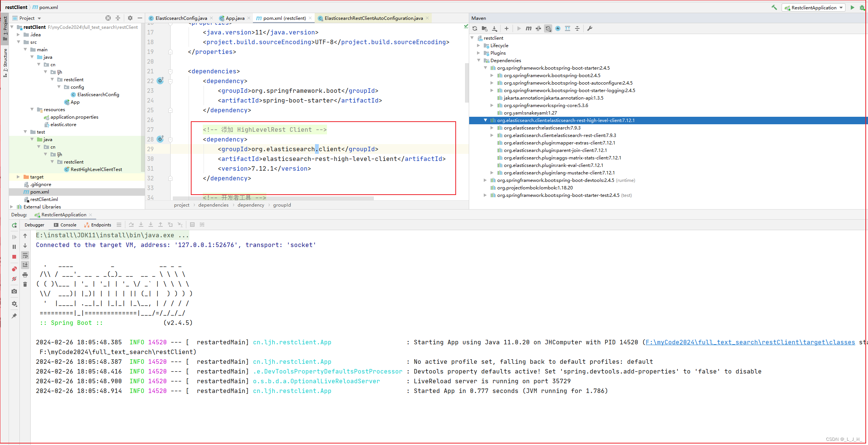868x445 pixels.
Task: Rerun RestclientApplication in Debug panel
Action: 14,225
